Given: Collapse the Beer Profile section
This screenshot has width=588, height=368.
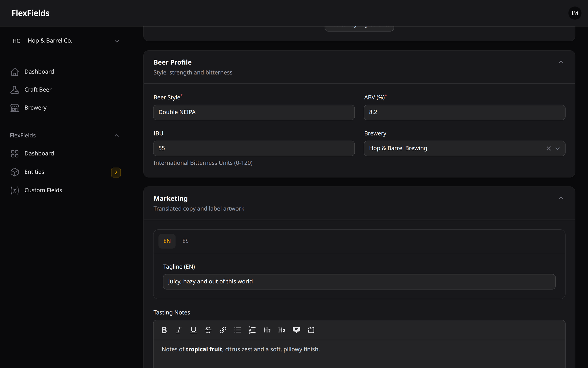Looking at the screenshot, I should [x=561, y=62].
